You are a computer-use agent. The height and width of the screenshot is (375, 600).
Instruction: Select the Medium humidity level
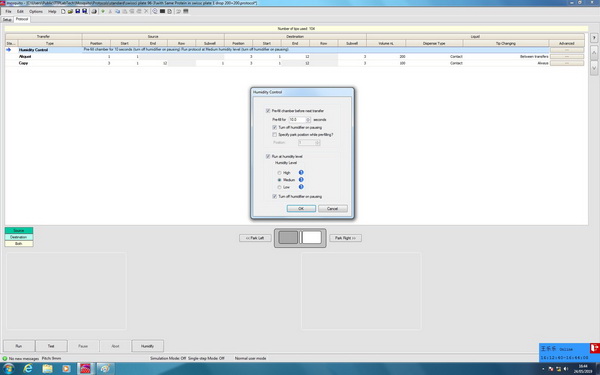click(x=279, y=180)
